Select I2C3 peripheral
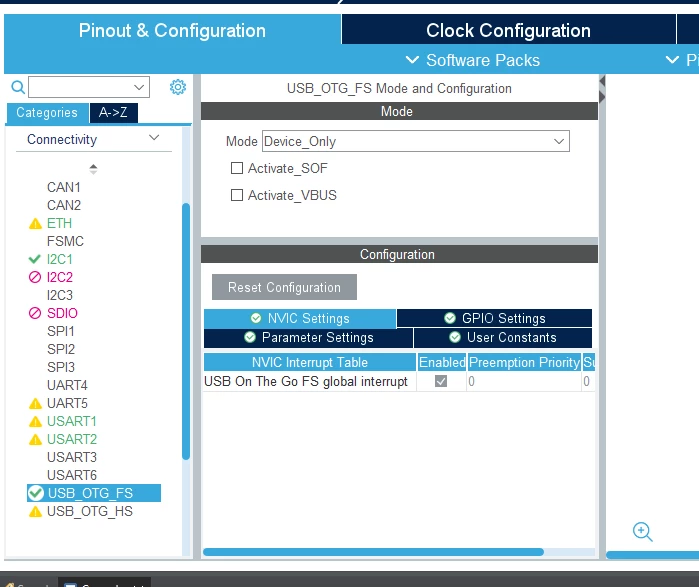The image size is (699, 587). click(x=60, y=295)
